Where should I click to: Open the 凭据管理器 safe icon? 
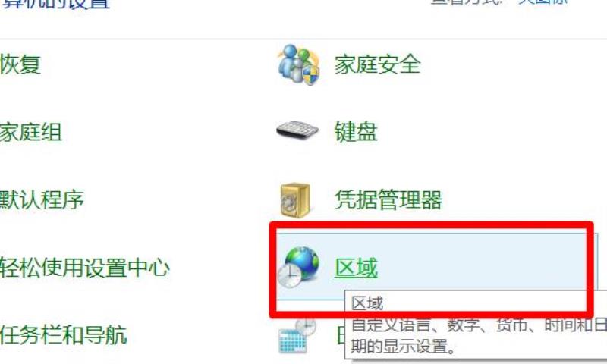(295, 200)
